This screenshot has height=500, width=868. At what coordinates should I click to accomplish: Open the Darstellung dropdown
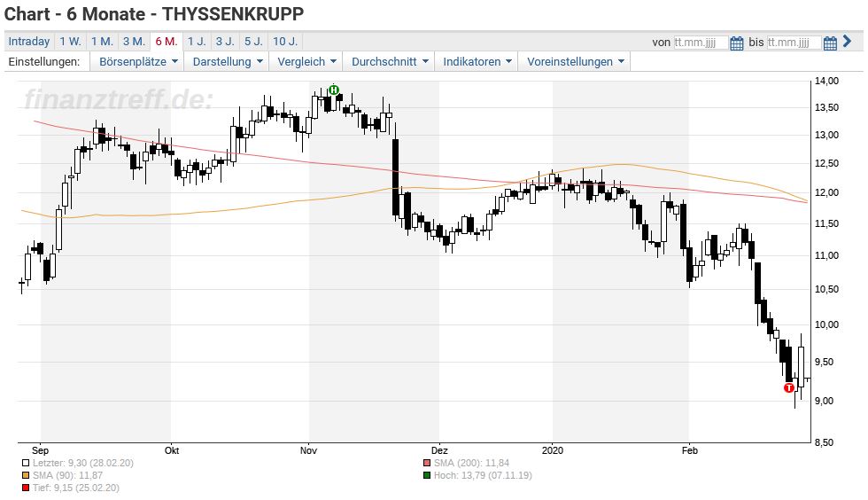click(227, 61)
